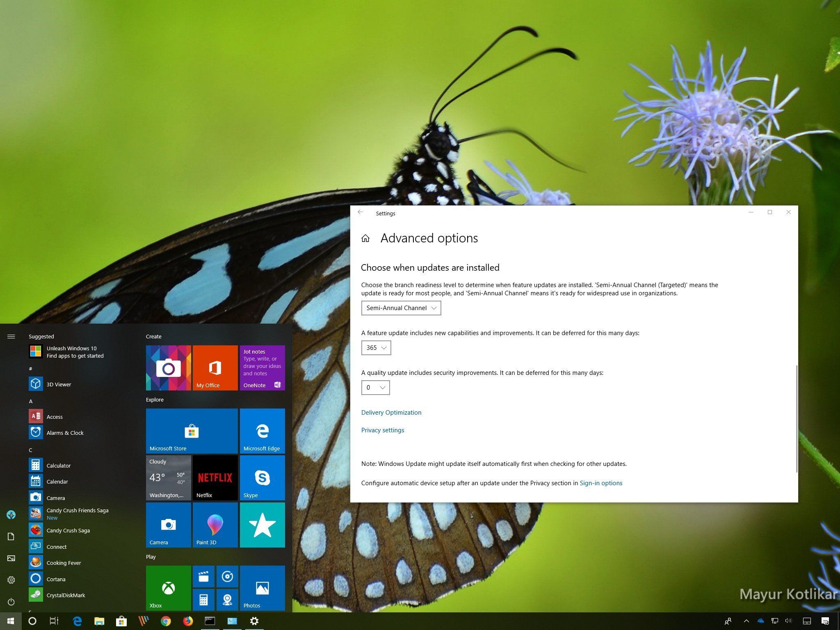Open the Weather tile for Washington

(x=169, y=478)
